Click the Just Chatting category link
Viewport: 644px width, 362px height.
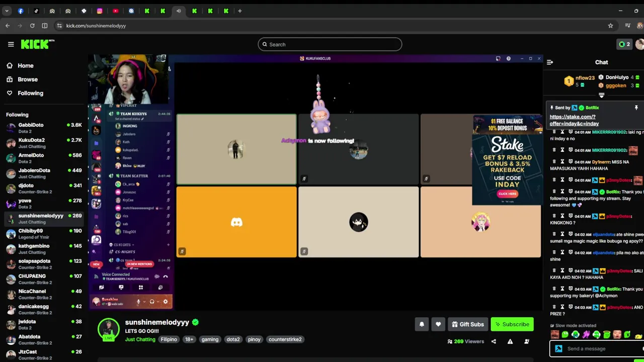click(x=140, y=339)
